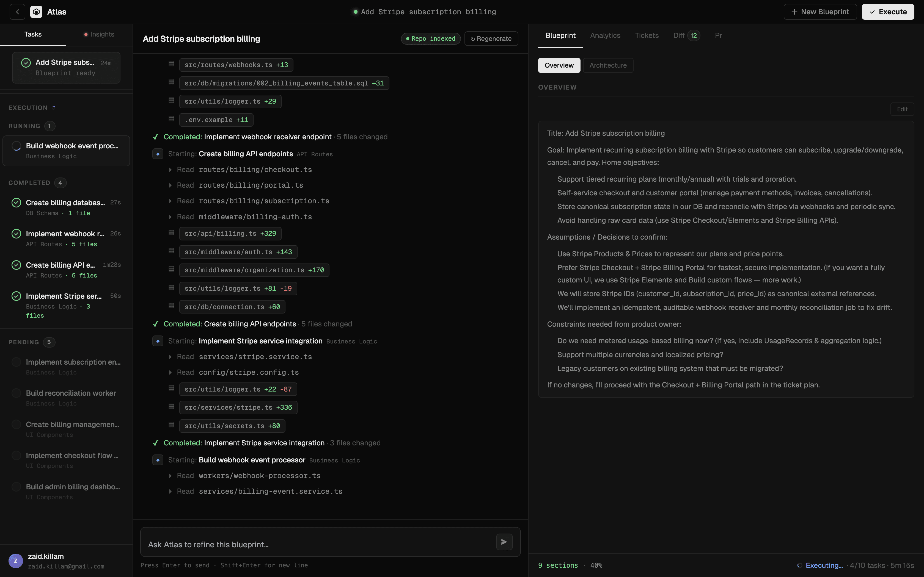Click the Ask Atlas refine input field
Image resolution: width=924 pixels, height=577 pixels.
point(317,544)
